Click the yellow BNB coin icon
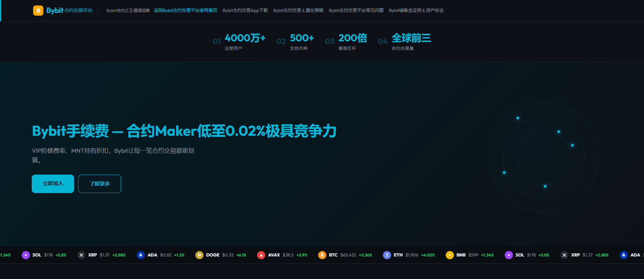The height and width of the screenshot is (279, 644). [450, 255]
